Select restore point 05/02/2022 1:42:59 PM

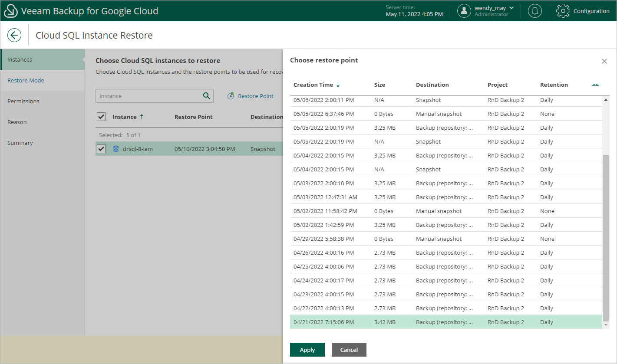(x=446, y=225)
